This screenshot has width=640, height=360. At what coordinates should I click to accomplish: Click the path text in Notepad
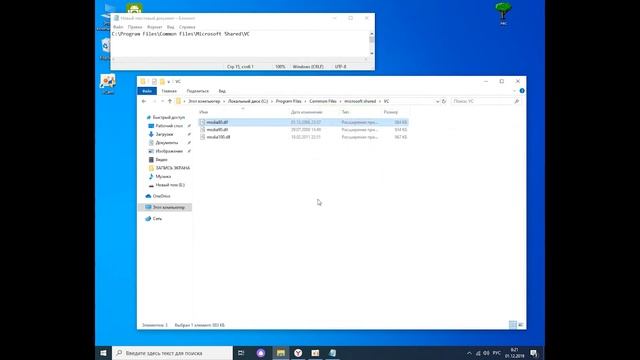[181, 34]
